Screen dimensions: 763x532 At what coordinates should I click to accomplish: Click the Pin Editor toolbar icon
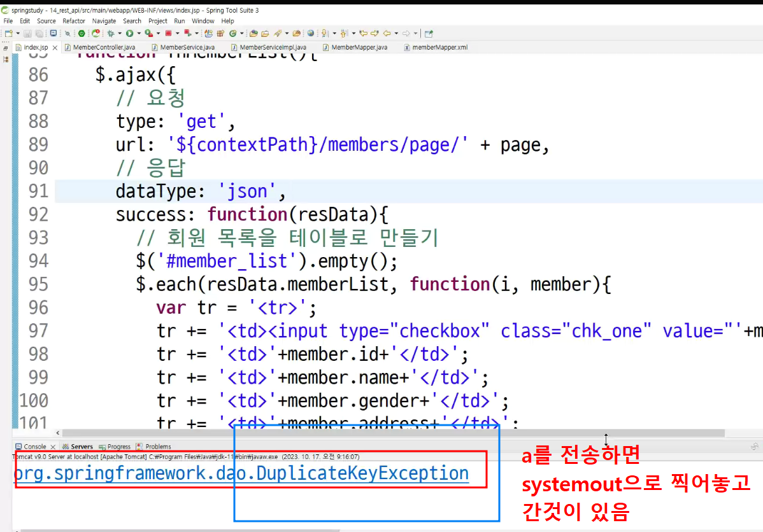(429, 34)
